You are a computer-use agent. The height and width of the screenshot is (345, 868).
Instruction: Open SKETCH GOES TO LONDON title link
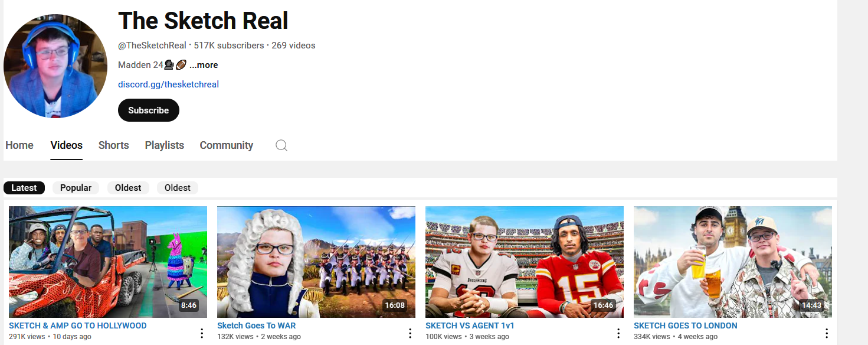pos(686,326)
